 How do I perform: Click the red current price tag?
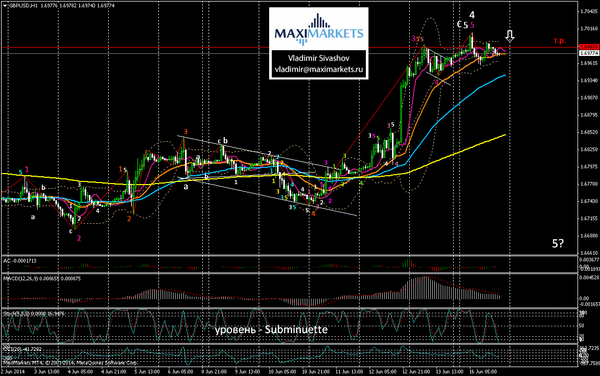click(589, 47)
